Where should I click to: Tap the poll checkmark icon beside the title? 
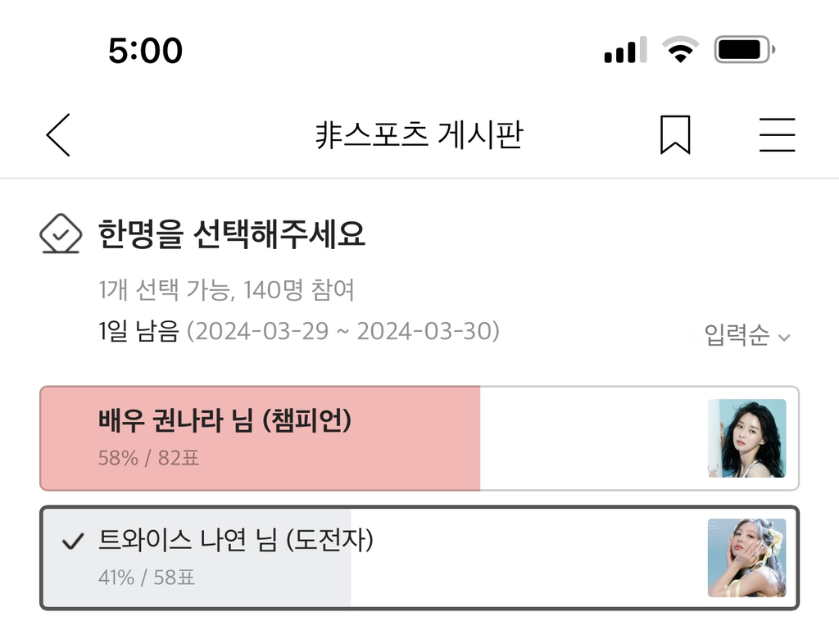pos(61,235)
